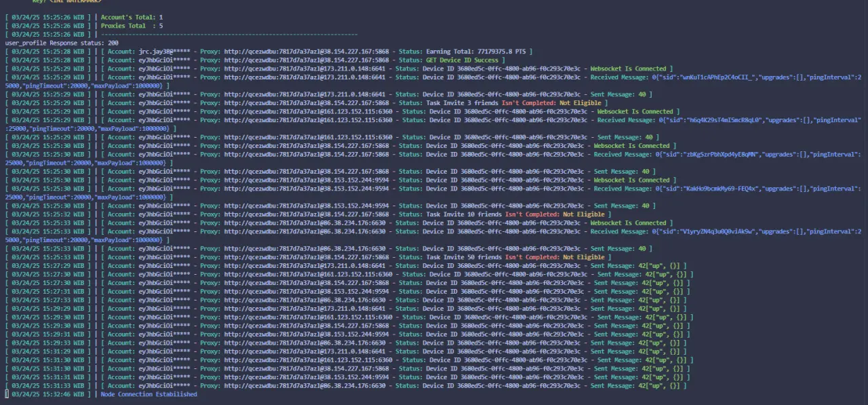The image size is (868, 405).
Task: Click the proxy address on the Earning Total row
Action: (x=307, y=51)
